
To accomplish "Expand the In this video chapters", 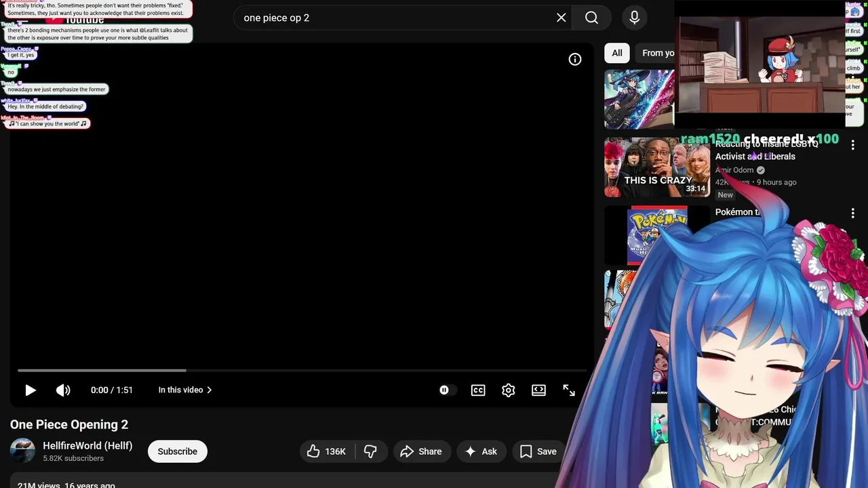I will (185, 390).
